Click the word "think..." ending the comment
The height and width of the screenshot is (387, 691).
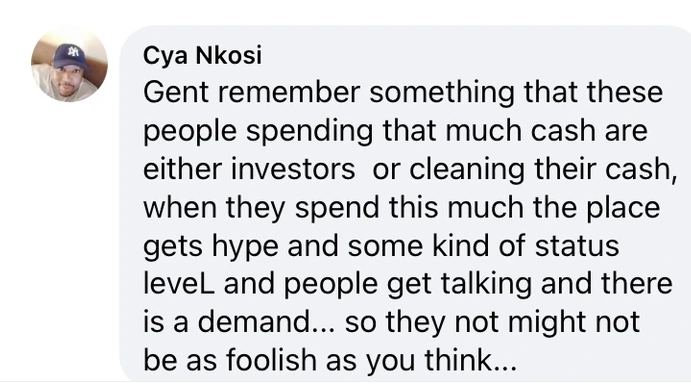pyautogui.click(x=470, y=360)
